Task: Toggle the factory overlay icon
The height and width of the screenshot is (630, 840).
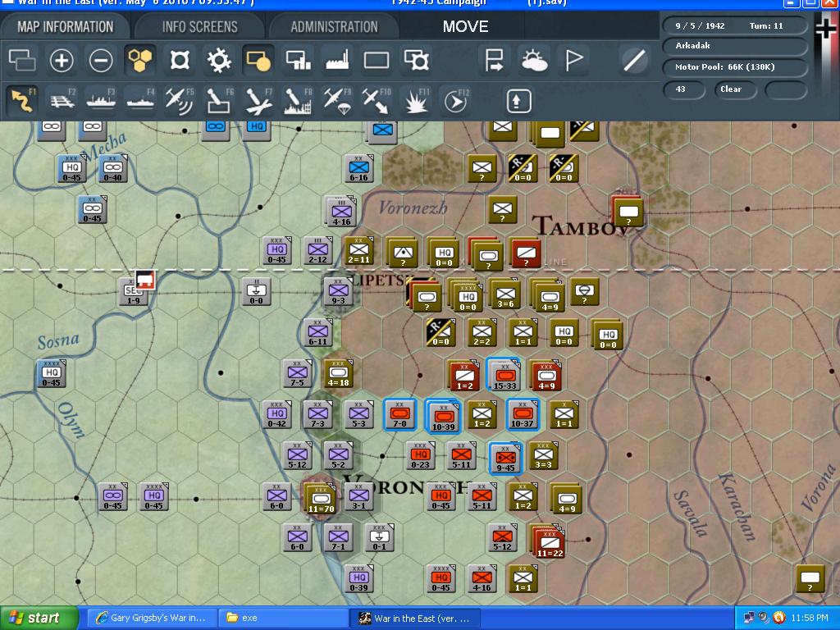Action: 337,60
